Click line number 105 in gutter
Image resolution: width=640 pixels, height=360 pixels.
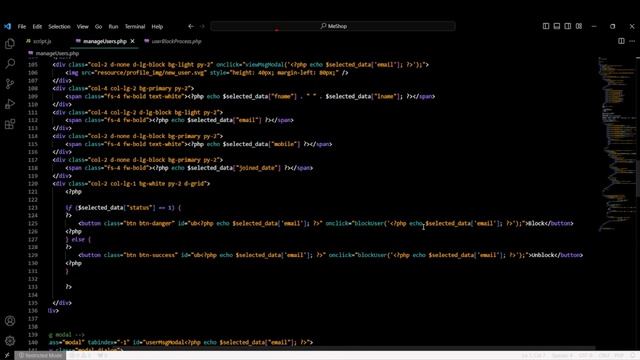pos(33,64)
